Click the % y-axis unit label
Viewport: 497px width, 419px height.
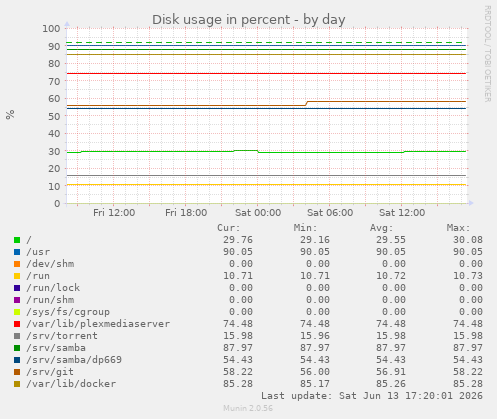tap(10, 114)
